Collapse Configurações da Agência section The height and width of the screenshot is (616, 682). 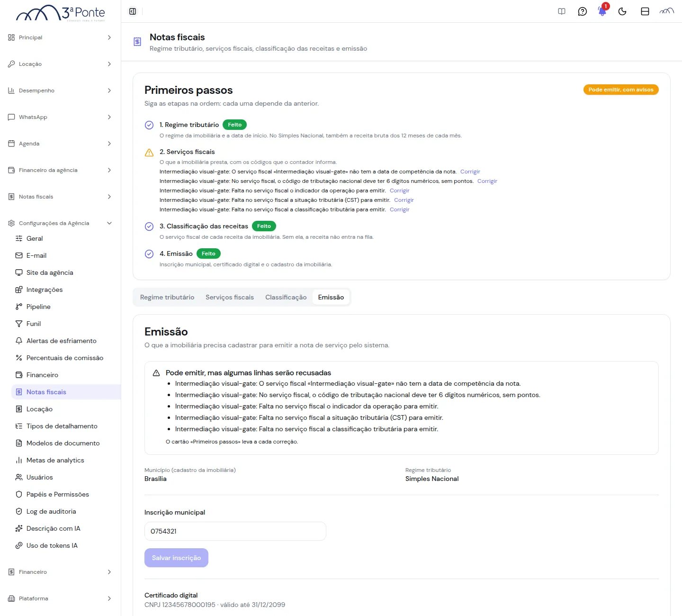pyautogui.click(x=61, y=223)
